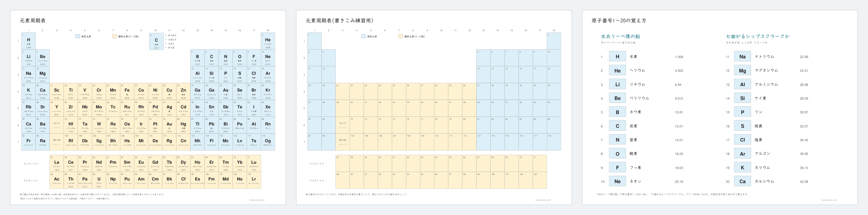This screenshot has height=215, width=868.
Task: Select the Fe iron cell in the periodic table
Action: [x=127, y=92]
